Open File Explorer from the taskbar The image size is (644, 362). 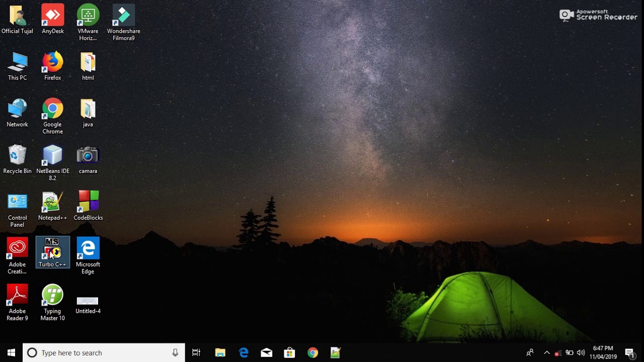pos(220,352)
